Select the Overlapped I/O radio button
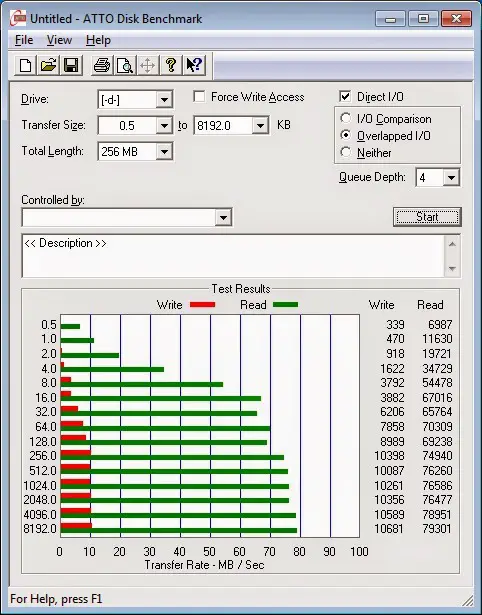Image resolution: width=482 pixels, height=615 pixels. coord(346,135)
